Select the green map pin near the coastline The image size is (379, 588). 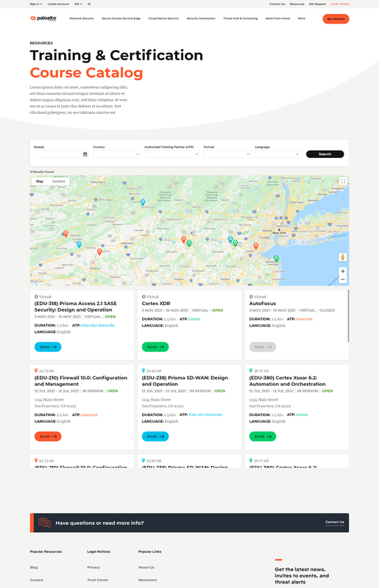(277, 258)
